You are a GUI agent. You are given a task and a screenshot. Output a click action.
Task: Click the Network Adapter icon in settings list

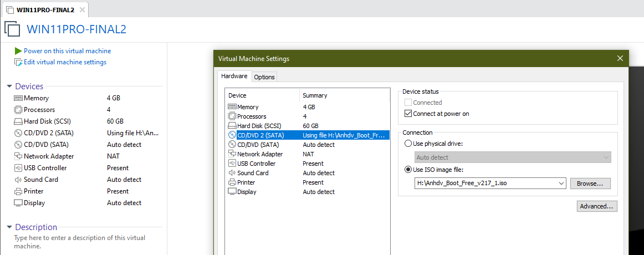coord(232,154)
